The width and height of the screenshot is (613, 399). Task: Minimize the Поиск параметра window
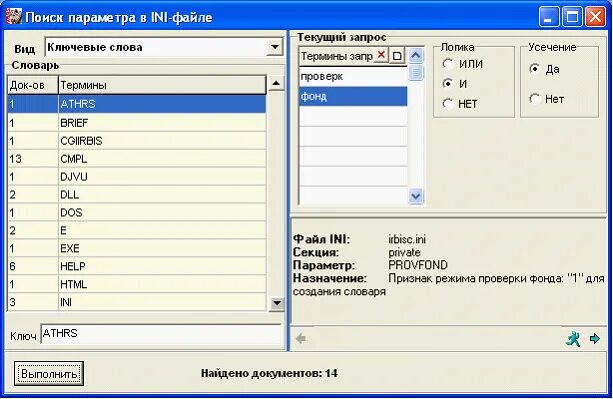tap(548, 17)
